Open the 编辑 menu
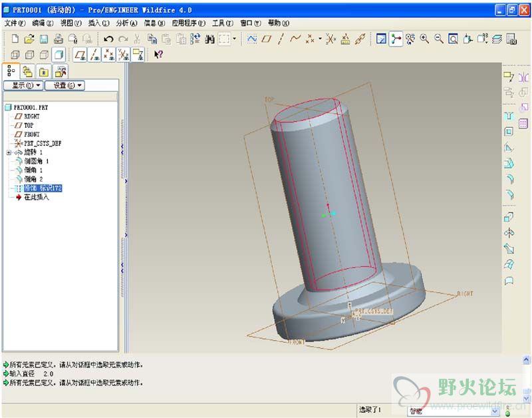The width and height of the screenshot is (532, 418). (43, 23)
